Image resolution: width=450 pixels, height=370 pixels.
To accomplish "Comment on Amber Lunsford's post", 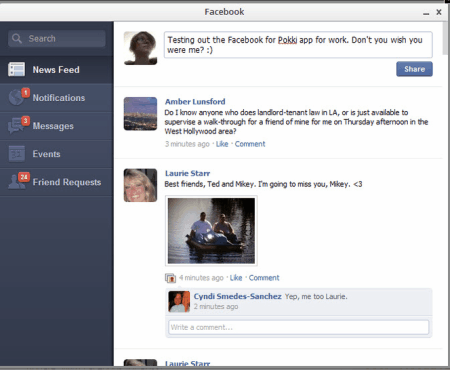I will [x=250, y=144].
